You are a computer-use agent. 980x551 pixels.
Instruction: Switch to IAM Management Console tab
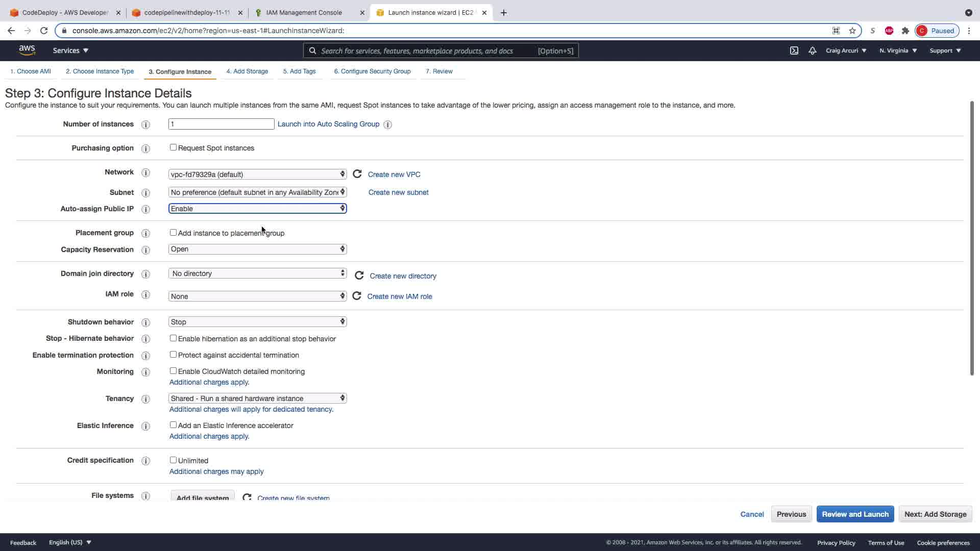coord(304,13)
